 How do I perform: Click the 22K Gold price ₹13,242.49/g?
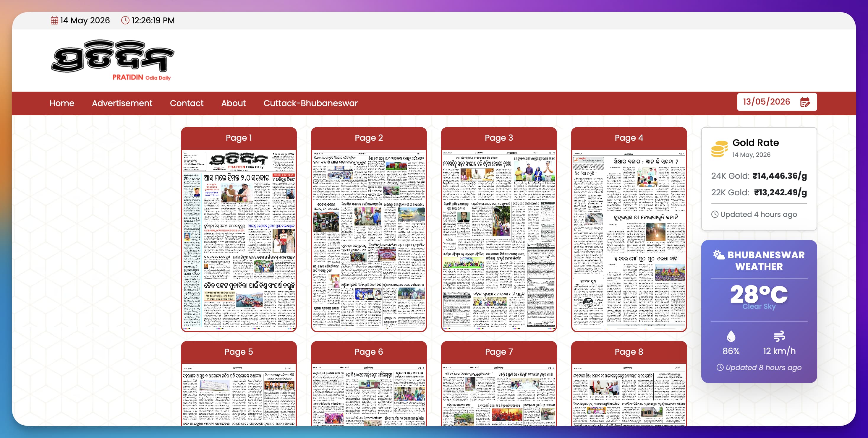click(780, 192)
